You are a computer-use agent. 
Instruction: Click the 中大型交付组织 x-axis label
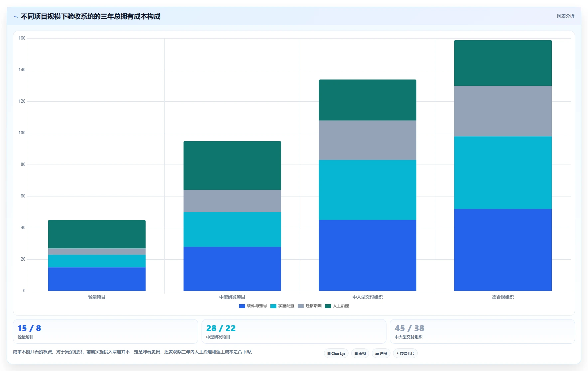pyautogui.click(x=367, y=297)
